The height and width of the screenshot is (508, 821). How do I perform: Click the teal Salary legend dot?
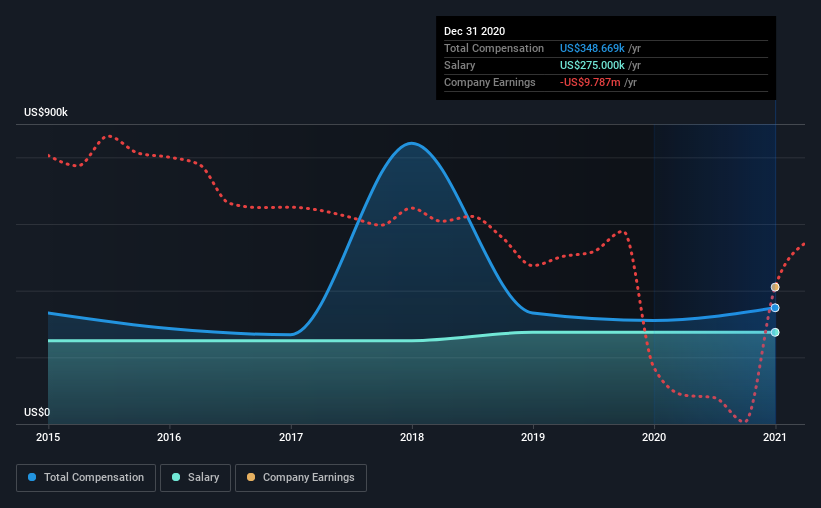[176, 477]
